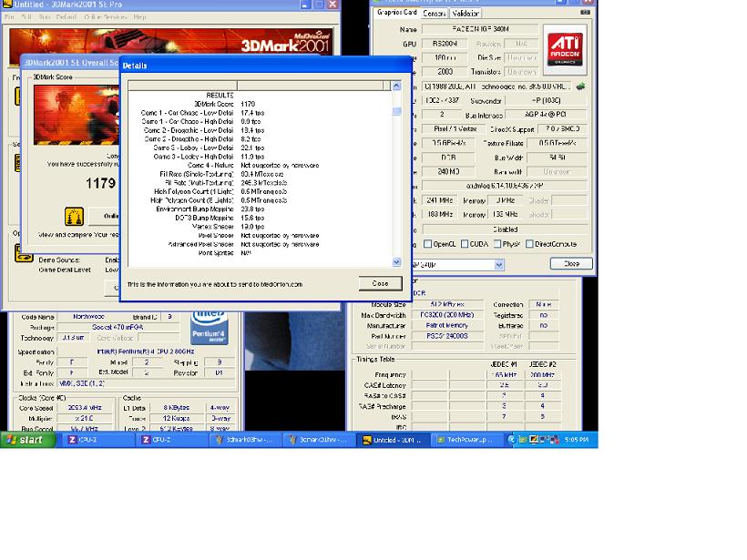The height and width of the screenshot is (560, 747).
Task: Show hidden system tray icons
Action: [511, 440]
